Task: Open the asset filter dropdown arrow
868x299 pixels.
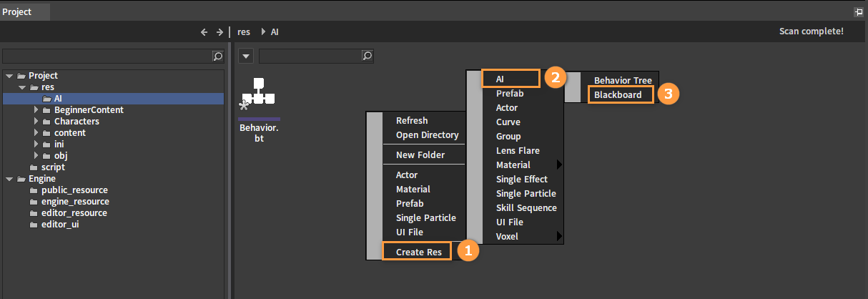Action: 245,56
